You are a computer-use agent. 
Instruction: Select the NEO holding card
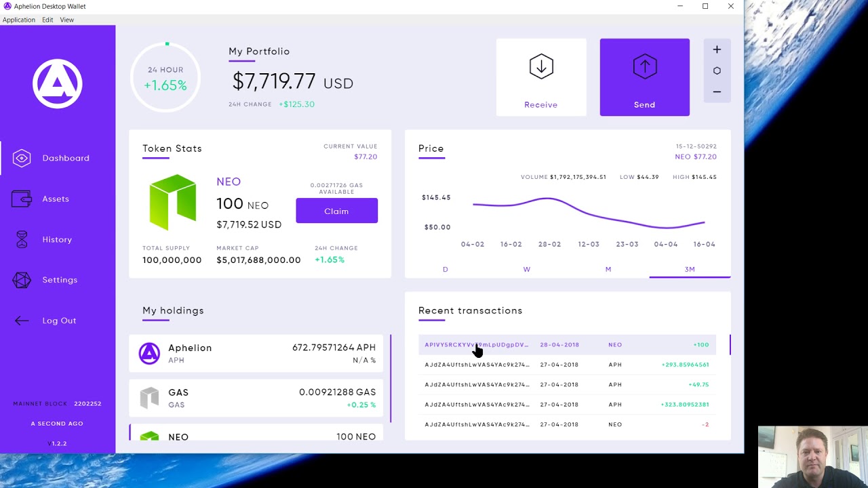point(256,432)
